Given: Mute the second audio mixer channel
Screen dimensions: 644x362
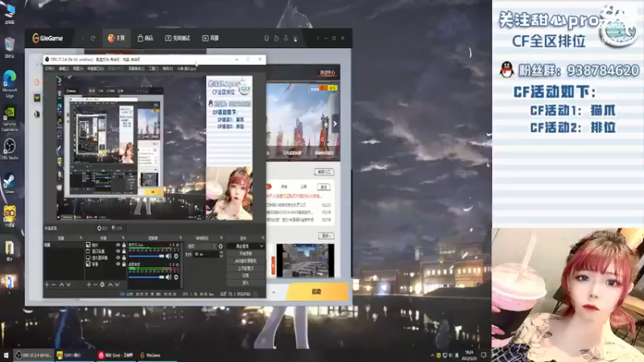Looking at the screenshot, I should click(168, 277).
